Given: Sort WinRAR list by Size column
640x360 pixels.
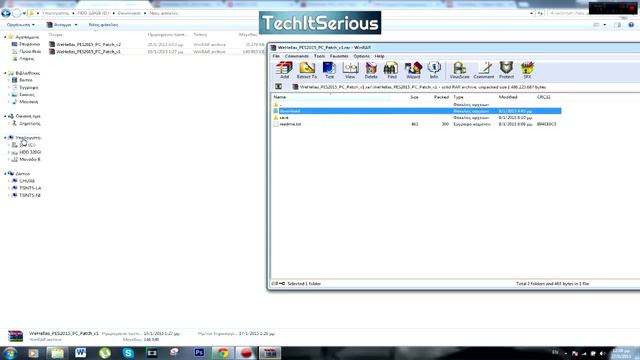Looking at the screenshot, I should click(x=414, y=97).
